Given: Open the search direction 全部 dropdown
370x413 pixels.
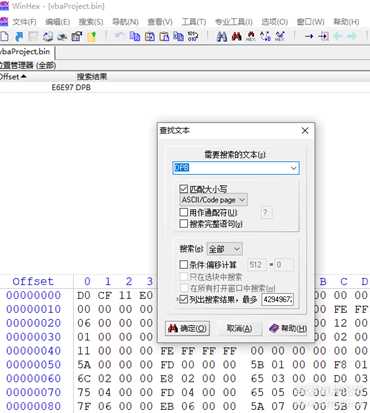Looking at the screenshot, I should pos(225,249).
